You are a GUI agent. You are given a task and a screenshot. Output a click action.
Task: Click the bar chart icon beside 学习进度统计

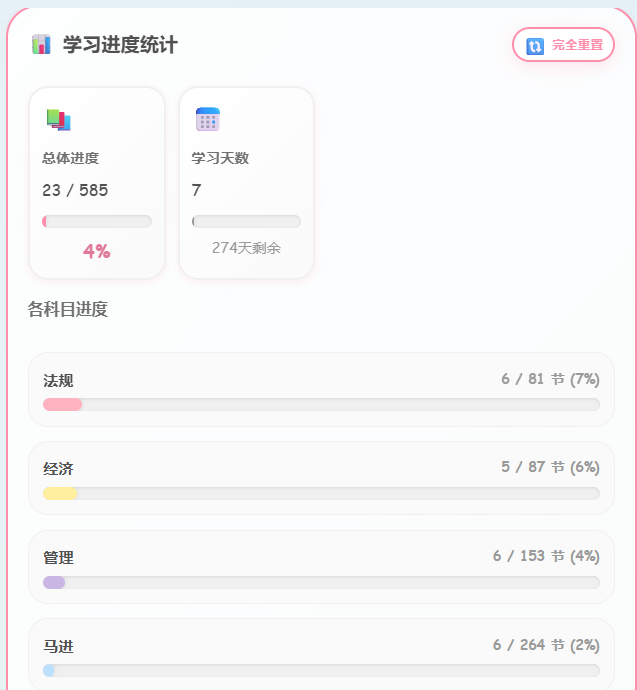(41, 44)
